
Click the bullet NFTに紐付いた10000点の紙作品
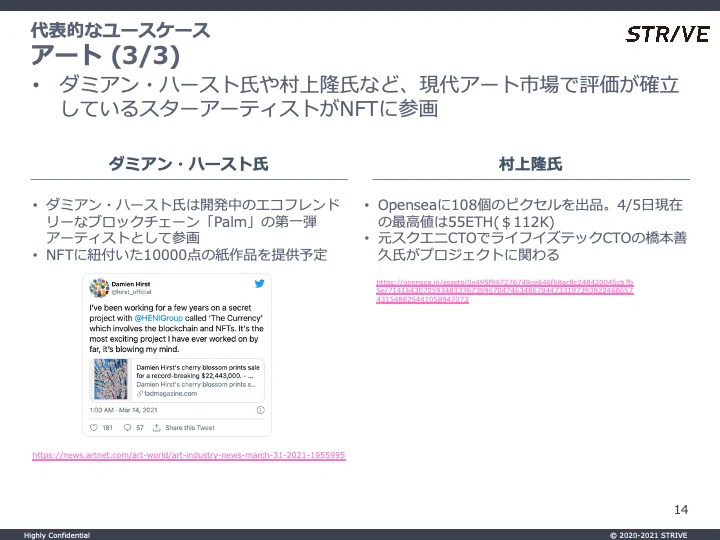(x=186, y=254)
